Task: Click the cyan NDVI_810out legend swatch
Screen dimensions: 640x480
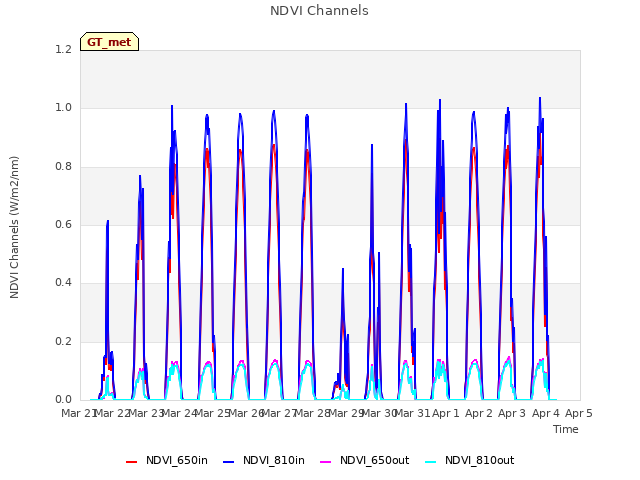Action: pos(430,462)
